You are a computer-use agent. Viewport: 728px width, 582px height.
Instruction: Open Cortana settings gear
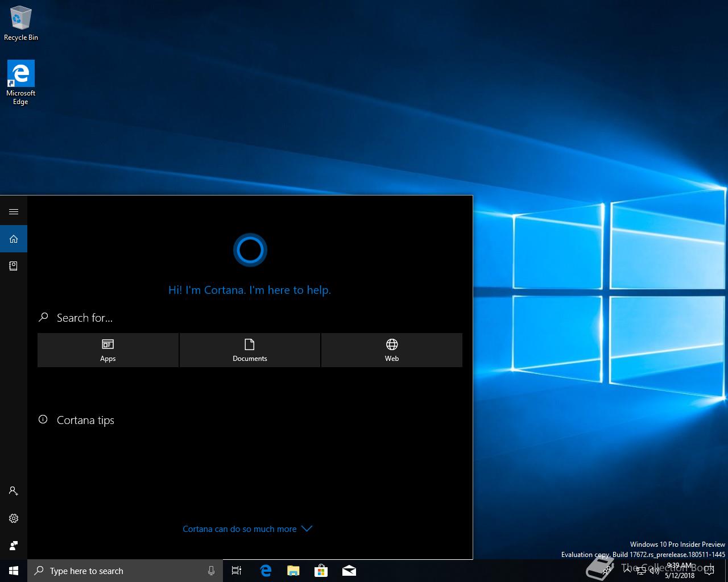point(14,518)
